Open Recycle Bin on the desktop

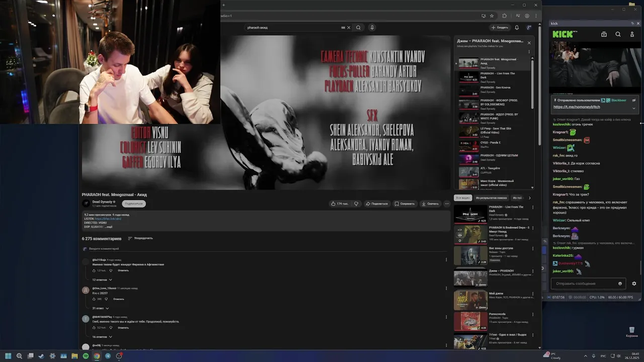coord(632,332)
